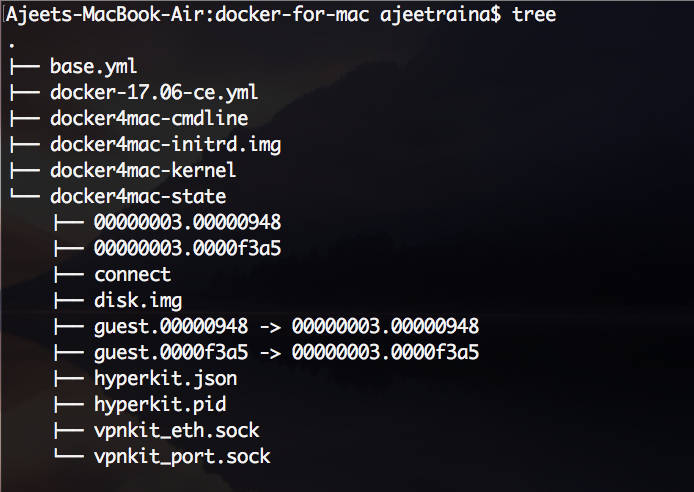The width and height of the screenshot is (694, 492).
Task: Click the docker-17.06-ce.yml file name
Action: click(x=154, y=93)
